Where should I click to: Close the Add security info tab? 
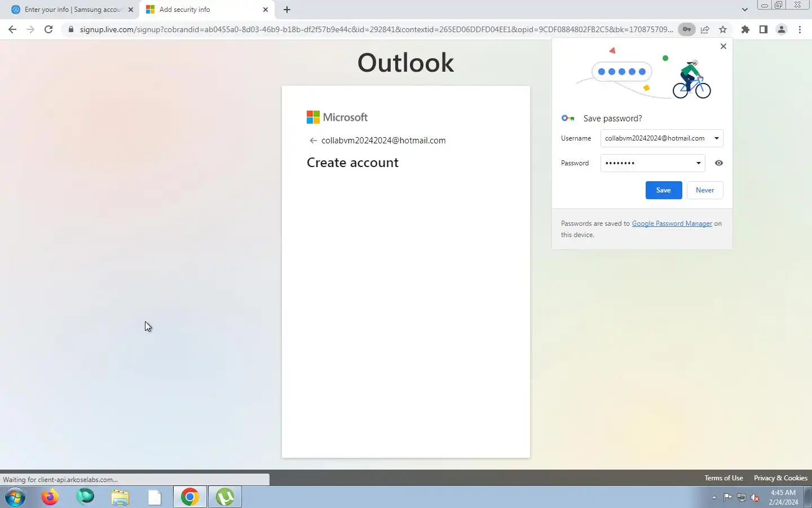click(x=266, y=10)
